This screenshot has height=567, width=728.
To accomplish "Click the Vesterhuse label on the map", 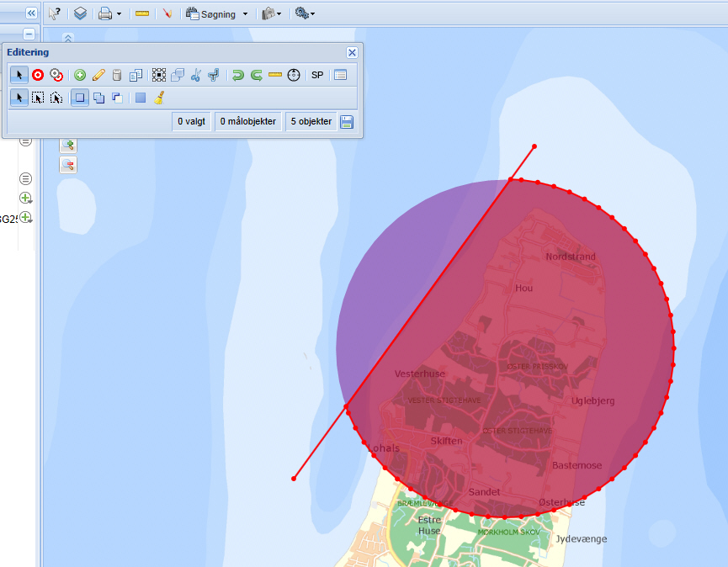I will tap(420, 374).
